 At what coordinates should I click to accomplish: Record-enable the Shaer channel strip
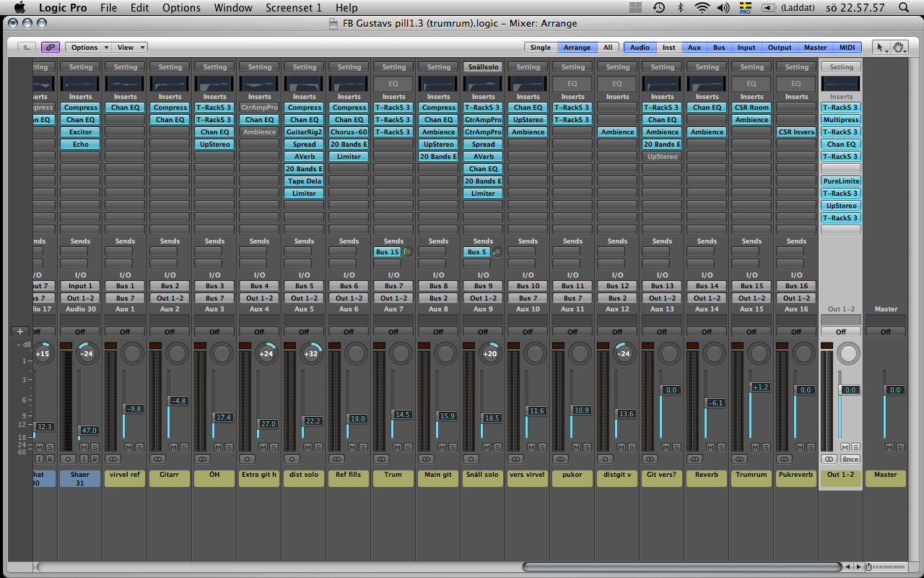pos(95,459)
